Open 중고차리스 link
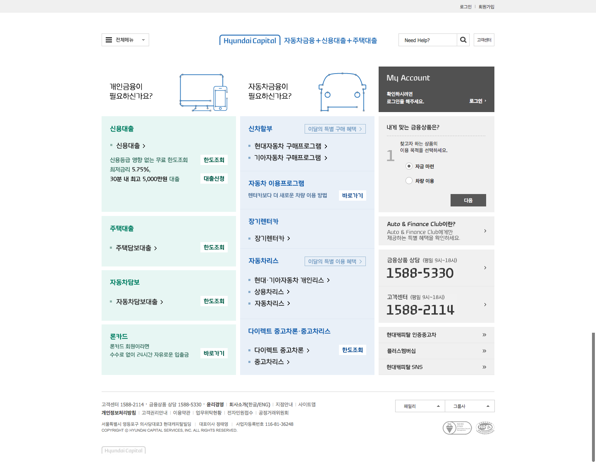Image resolution: width=596 pixels, height=463 pixels. (x=272, y=362)
